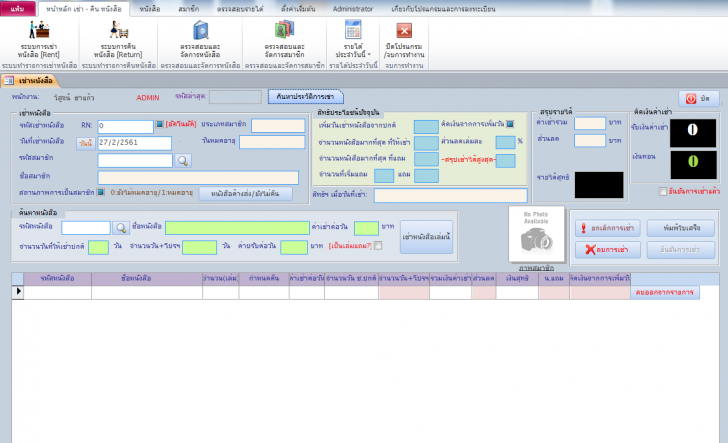Click ค้นหาประวัติการเช่า button
728x443 pixels.
[306, 97]
